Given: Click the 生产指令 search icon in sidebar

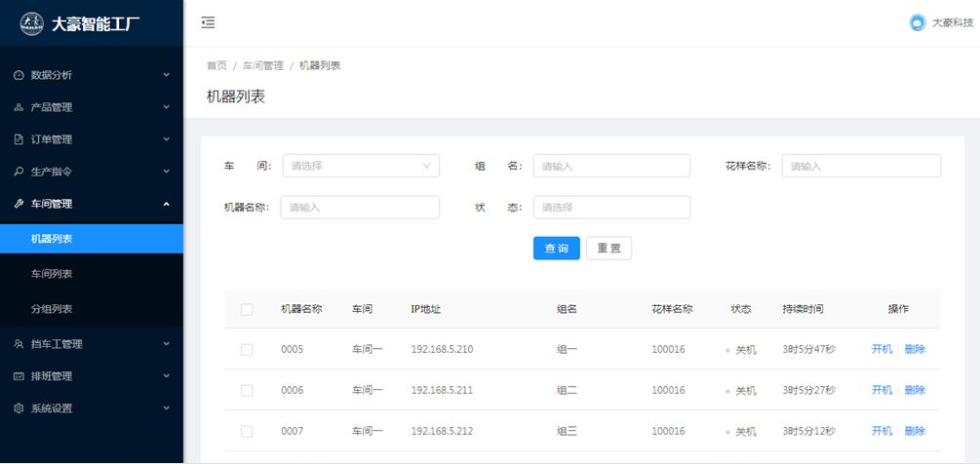Looking at the screenshot, I should pyautogui.click(x=19, y=172).
